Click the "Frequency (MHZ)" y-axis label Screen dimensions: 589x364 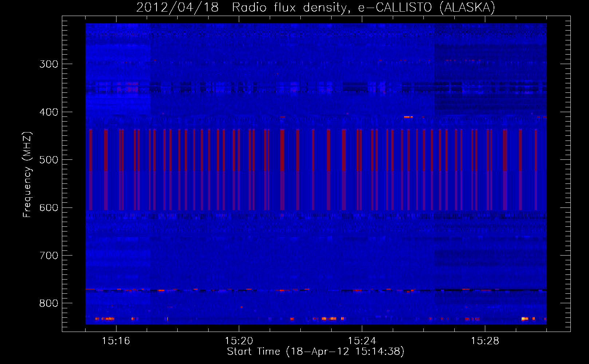click(x=27, y=175)
